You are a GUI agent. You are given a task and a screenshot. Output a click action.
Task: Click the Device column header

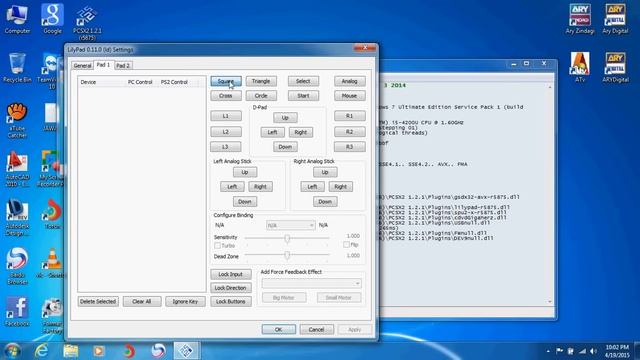coord(102,82)
